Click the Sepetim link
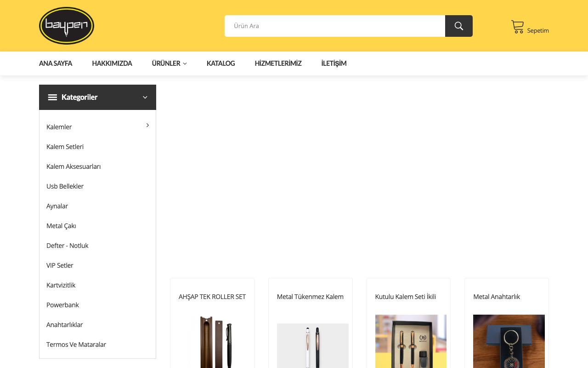 tap(538, 30)
